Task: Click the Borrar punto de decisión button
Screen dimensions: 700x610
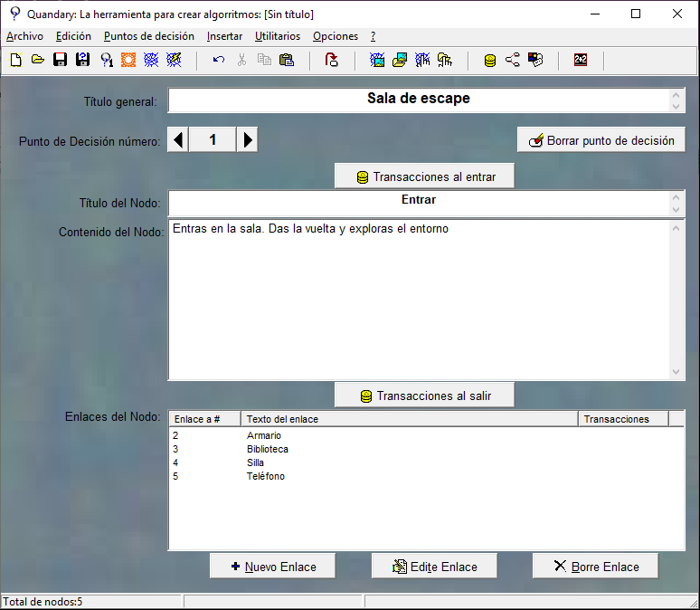Action: click(601, 140)
